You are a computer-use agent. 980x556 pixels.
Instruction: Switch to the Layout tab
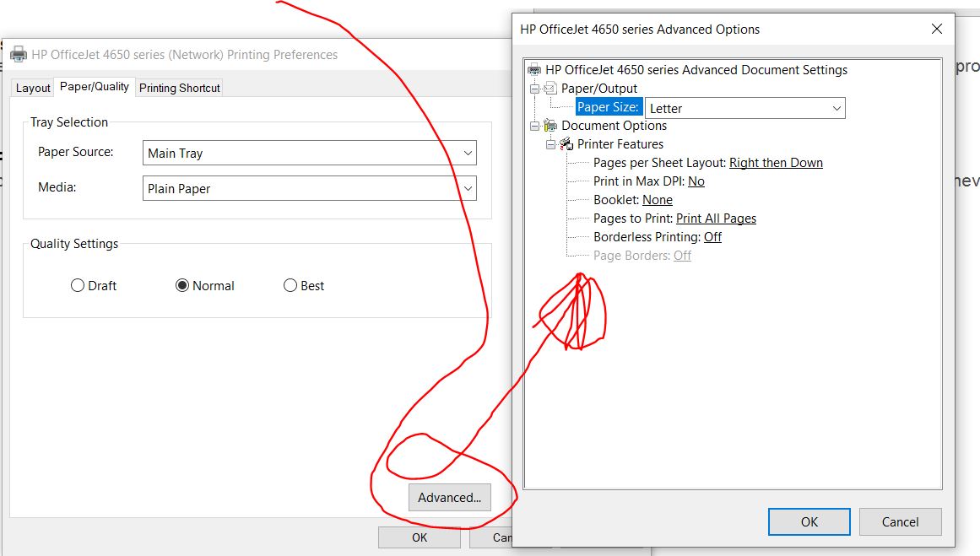tap(33, 88)
